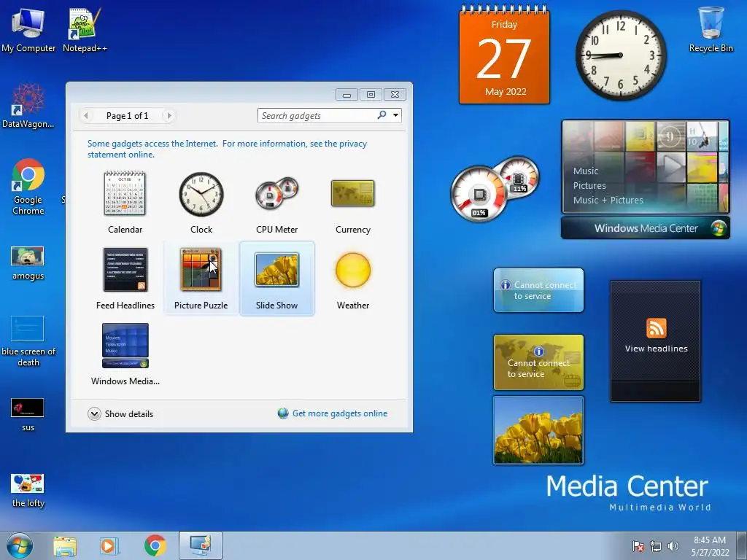This screenshot has height=560, width=747.
Task: Click the volume speaker tray icon
Action: [673, 546]
